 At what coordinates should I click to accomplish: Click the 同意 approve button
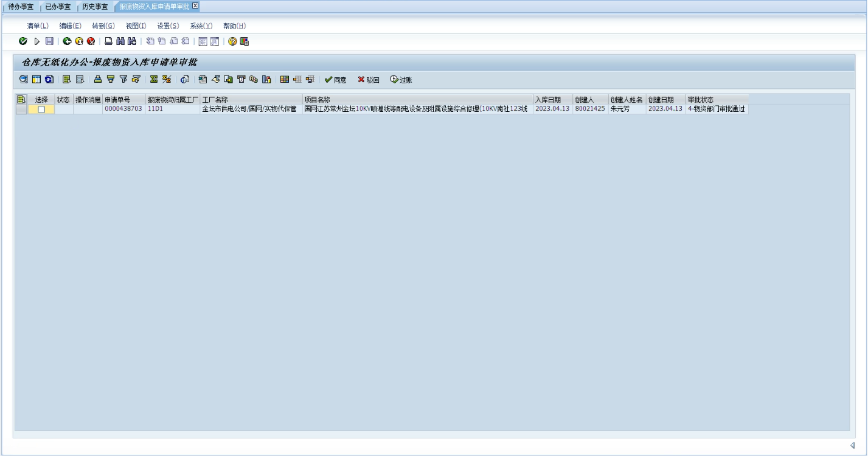[x=336, y=80]
